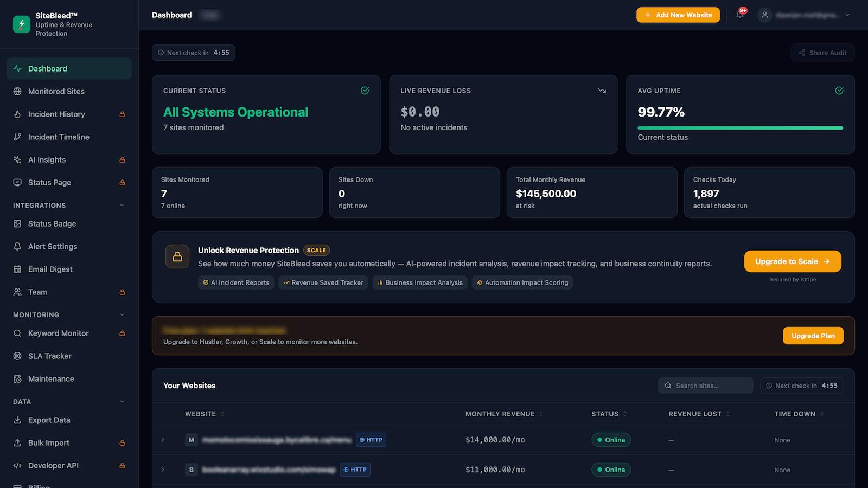Click the Status Badge icon

[x=17, y=224]
